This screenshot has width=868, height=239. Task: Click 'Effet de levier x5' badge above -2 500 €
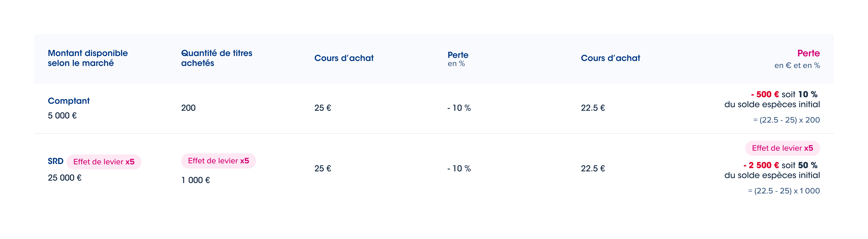click(x=782, y=148)
